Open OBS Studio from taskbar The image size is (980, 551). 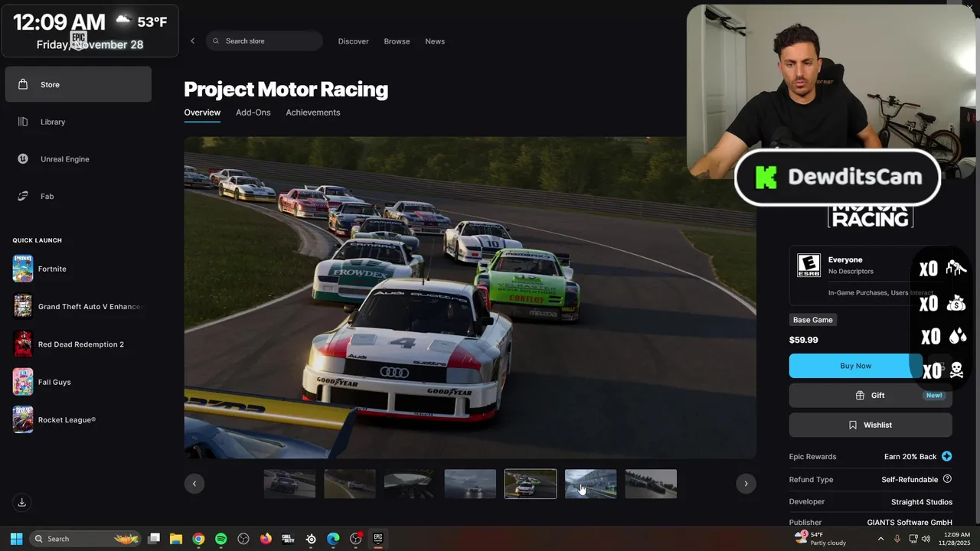point(243,539)
